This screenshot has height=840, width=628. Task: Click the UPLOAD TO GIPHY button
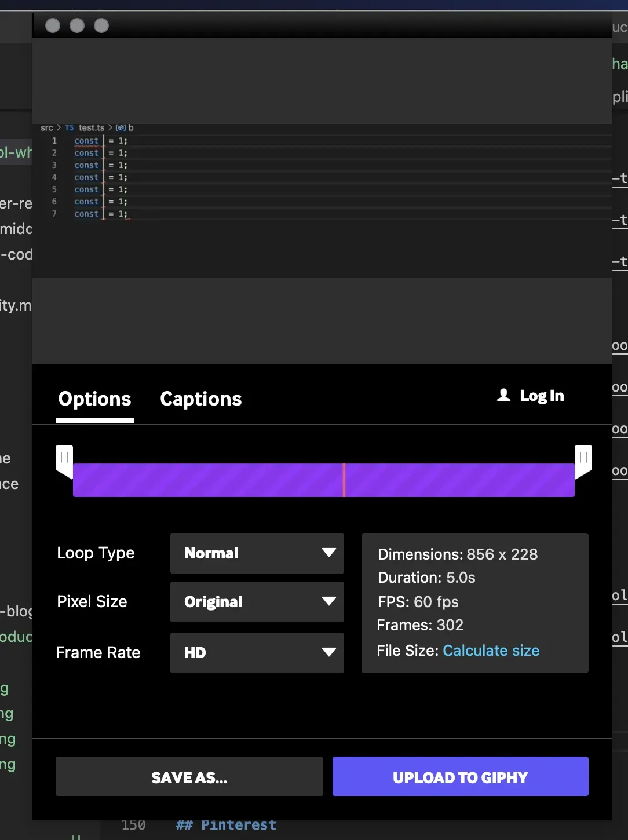[x=460, y=777]
